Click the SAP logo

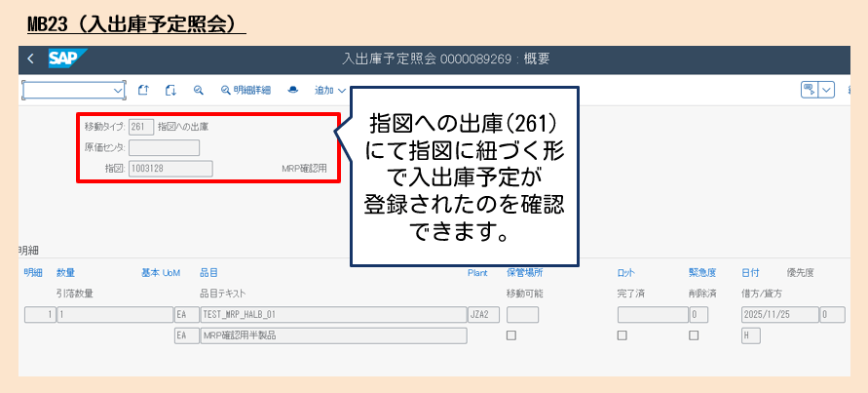point(67,59)
